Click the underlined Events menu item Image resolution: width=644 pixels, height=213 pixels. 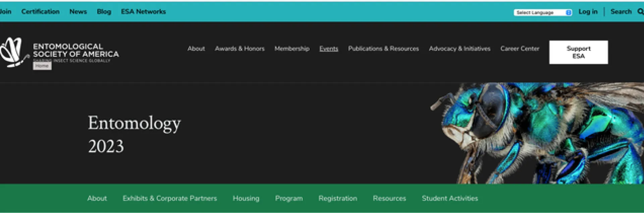pos(328,49)
